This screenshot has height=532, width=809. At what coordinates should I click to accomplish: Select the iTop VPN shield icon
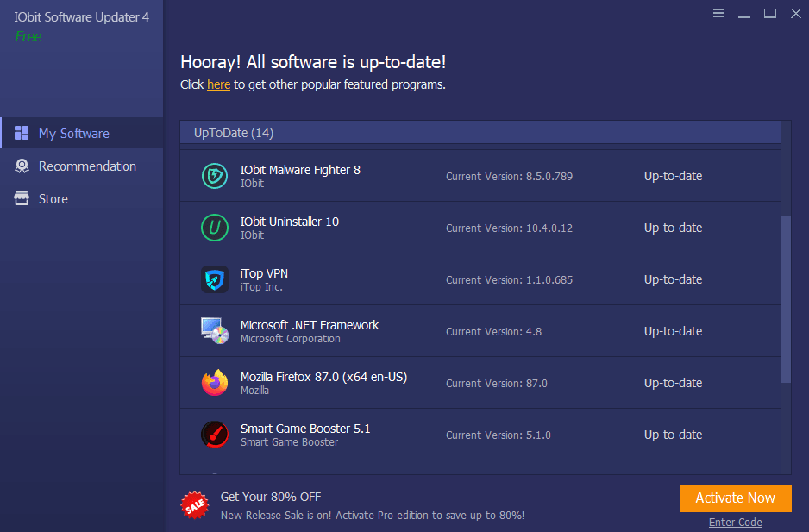214,279
